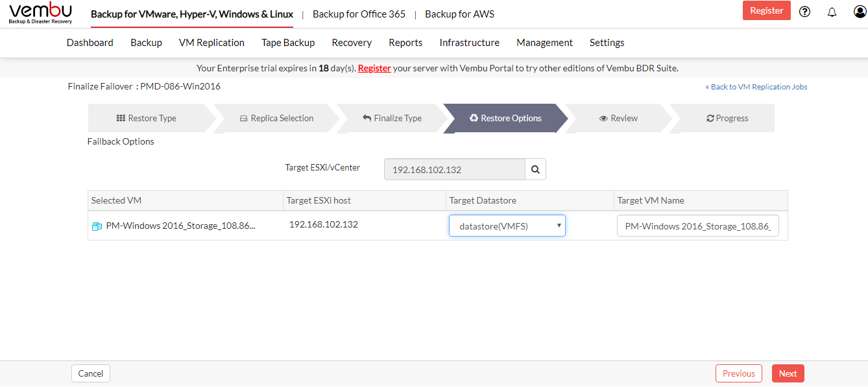Click the PM-Windows 2016_Storage_108.86 VM name
Screen dimensions: 868x387
[181, 226]
